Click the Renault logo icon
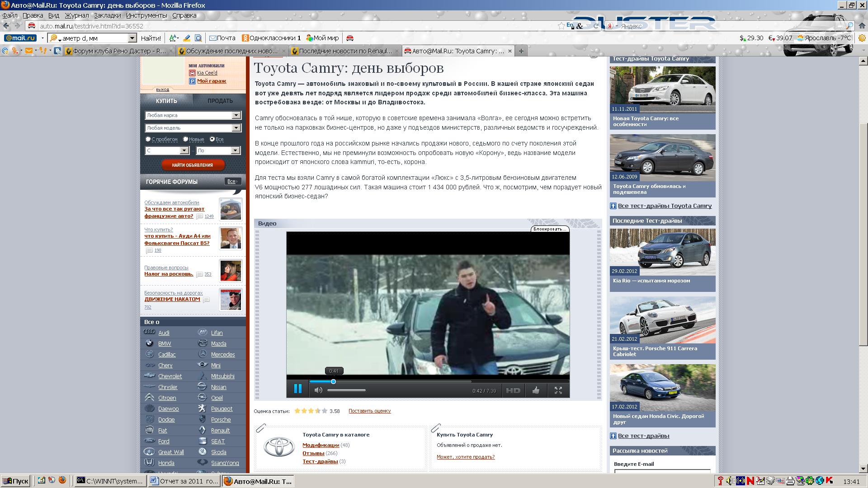Viewport: 868px width, 488px height. tap(203, 430)
